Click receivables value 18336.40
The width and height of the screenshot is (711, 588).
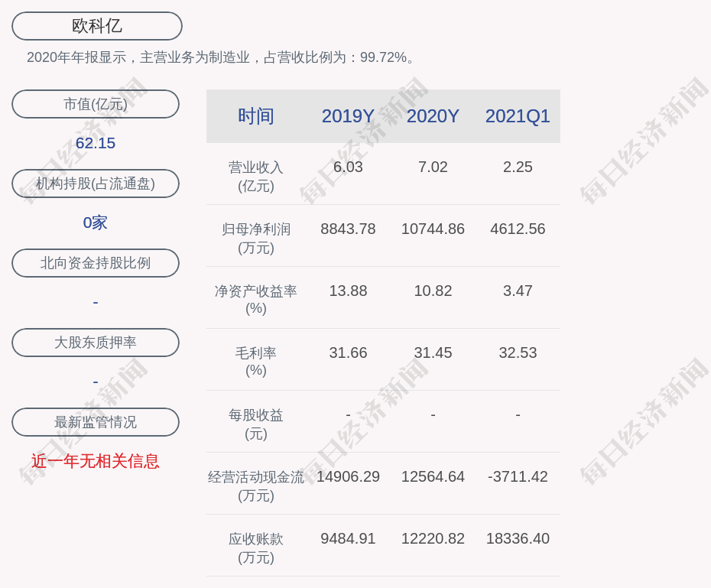pyautogui.click(x=518, y=538)
